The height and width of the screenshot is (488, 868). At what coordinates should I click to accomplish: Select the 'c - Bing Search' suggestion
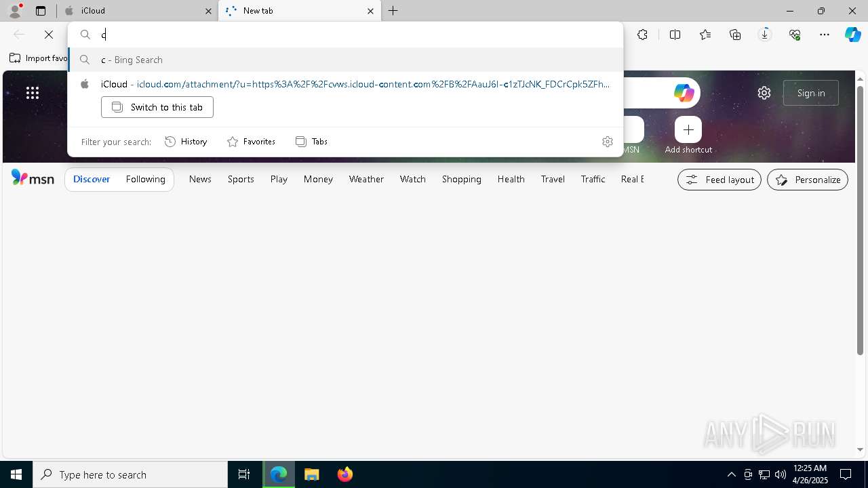[x=345, y=60]
